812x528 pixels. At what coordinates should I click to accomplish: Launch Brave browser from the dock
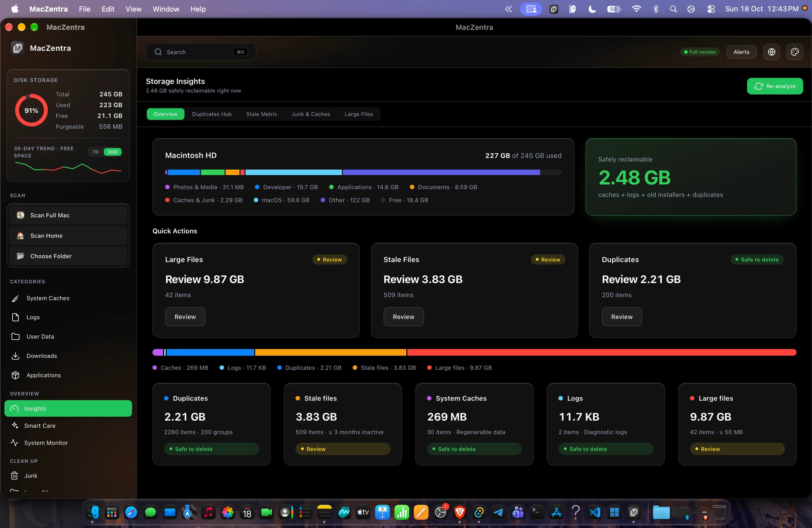coord(460,512)
